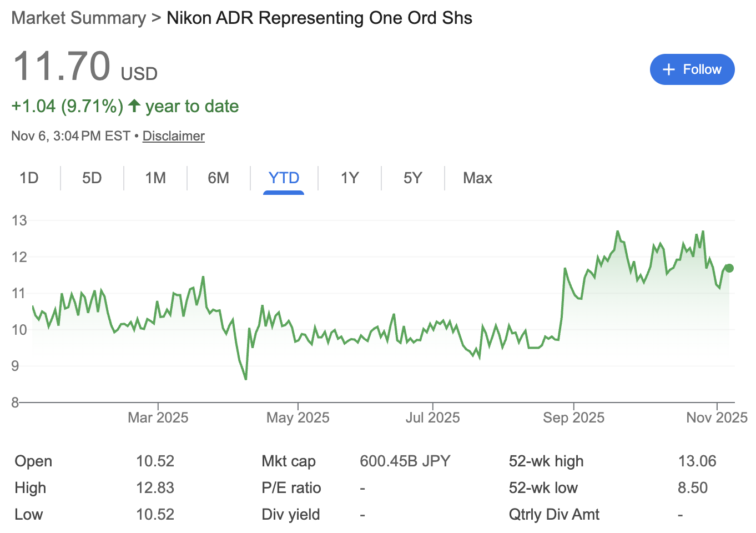Click the blue Follow button
The height and width of the screenshot is (533, 756).
pos(692,69)
